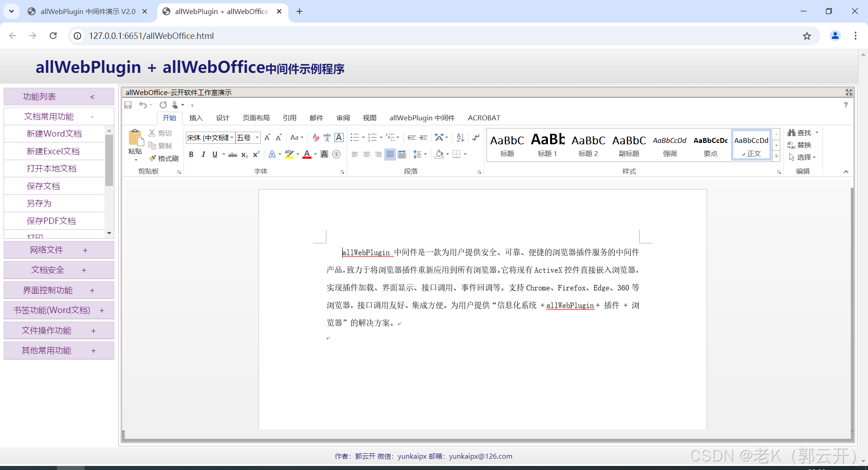Click the Undo arrow icon

[x=143, y=105]
